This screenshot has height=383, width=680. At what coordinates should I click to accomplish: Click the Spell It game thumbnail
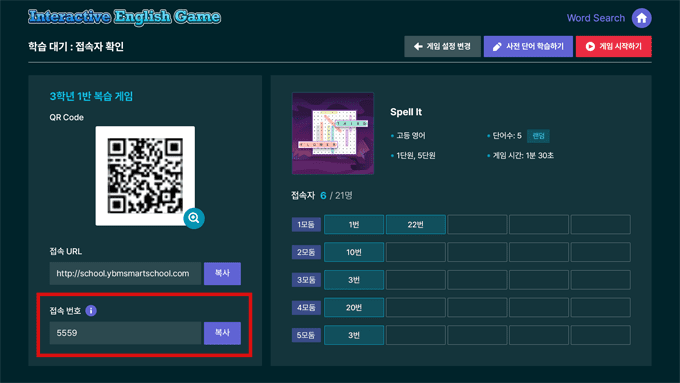click(333, 133)
